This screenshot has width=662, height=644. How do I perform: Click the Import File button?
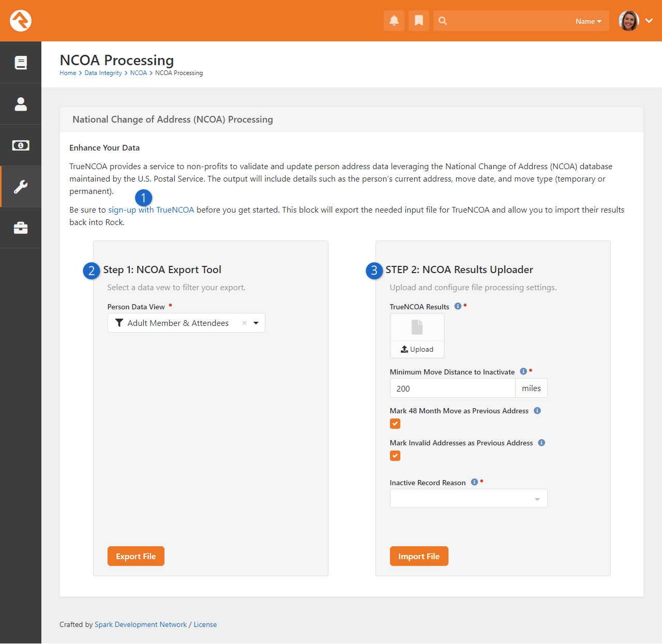tap(419, 556)
